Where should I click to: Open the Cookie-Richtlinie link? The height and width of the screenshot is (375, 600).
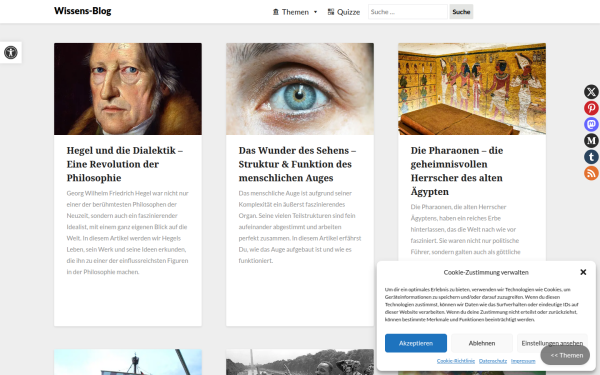(456, 361)
